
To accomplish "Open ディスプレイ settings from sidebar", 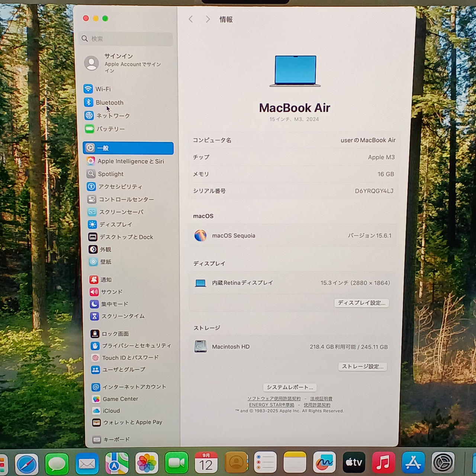I will [x=115, y=225].
